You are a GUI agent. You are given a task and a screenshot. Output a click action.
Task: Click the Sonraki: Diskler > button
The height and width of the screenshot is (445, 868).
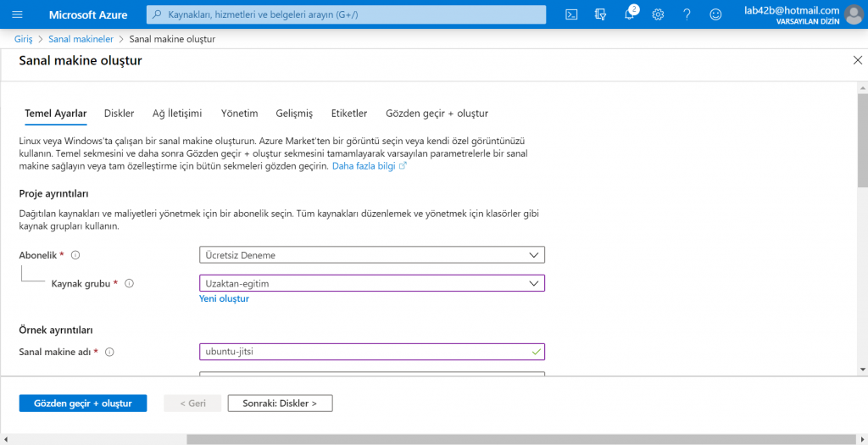pos(280,403)
